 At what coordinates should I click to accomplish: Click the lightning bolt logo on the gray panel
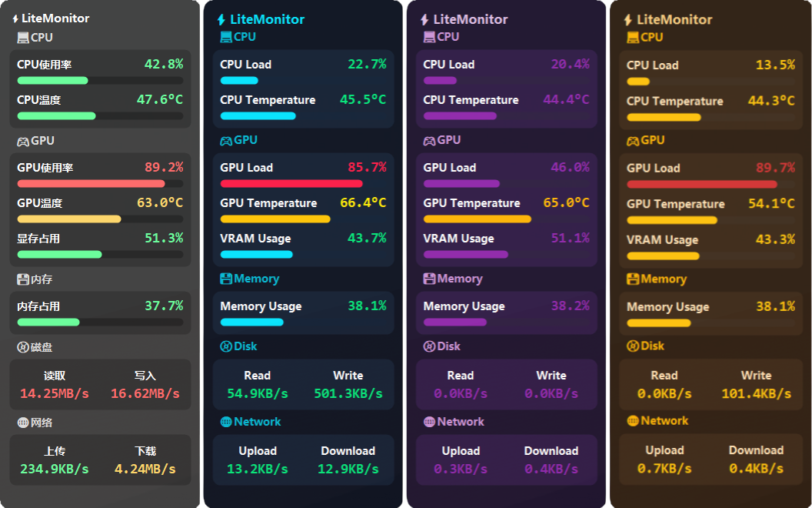15,18
